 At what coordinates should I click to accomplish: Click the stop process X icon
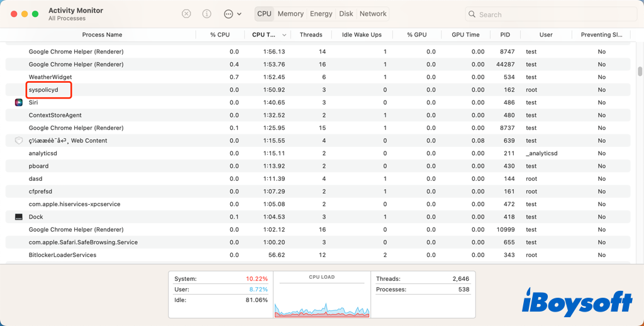186,14
